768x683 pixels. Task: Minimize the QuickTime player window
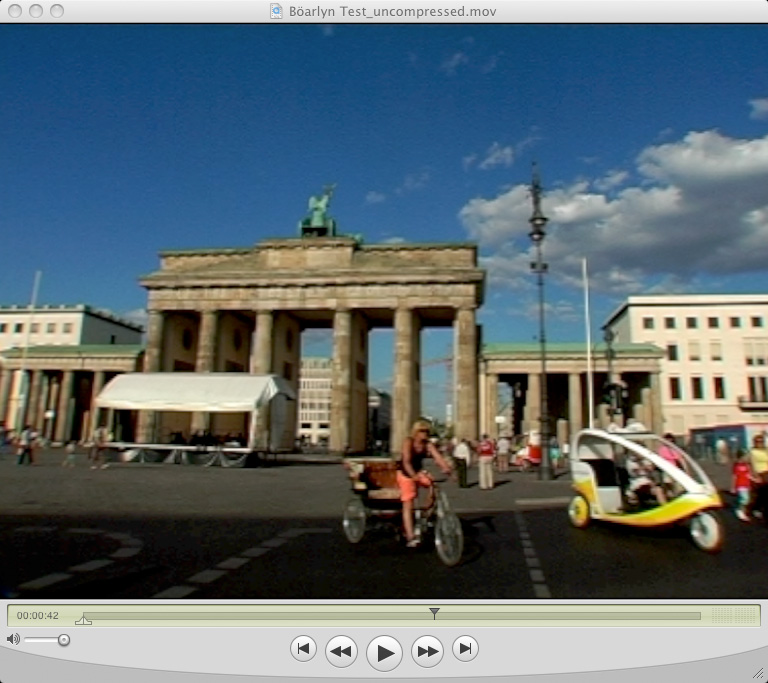tap(36, 11)
